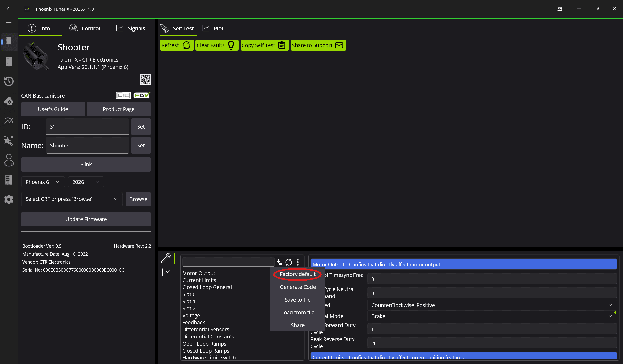
Task: Click the title bar diagnostics icon
Action: [x=560, y=9]
